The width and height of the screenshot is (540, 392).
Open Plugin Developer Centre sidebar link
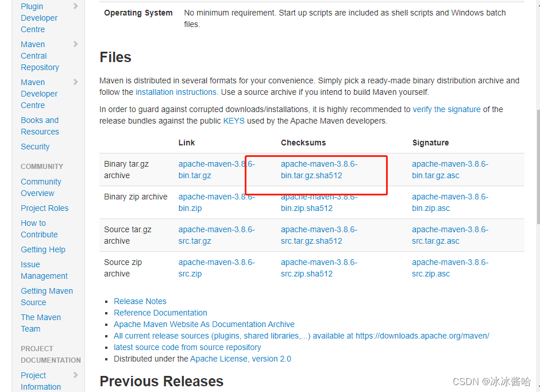(39, 18)
